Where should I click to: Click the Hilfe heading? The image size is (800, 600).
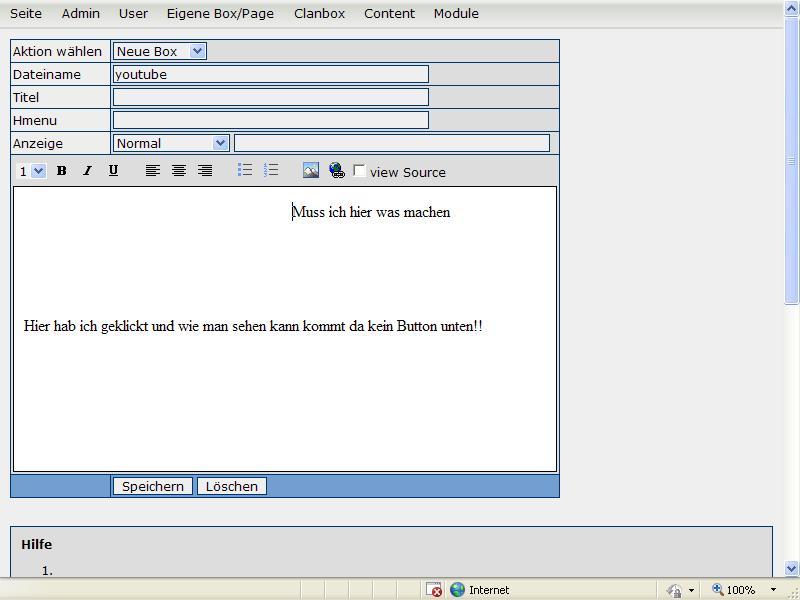(37, 544)
